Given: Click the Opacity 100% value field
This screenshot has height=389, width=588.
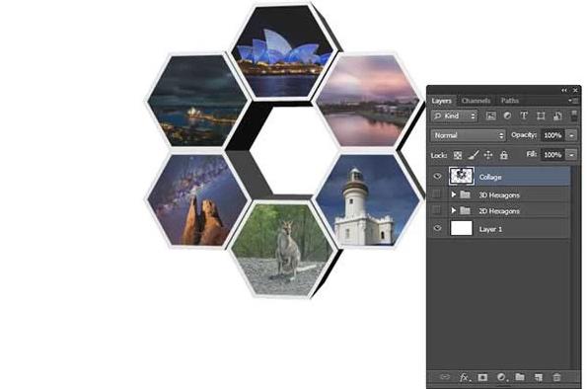Looking at the screenshot, I should (552, 135).
